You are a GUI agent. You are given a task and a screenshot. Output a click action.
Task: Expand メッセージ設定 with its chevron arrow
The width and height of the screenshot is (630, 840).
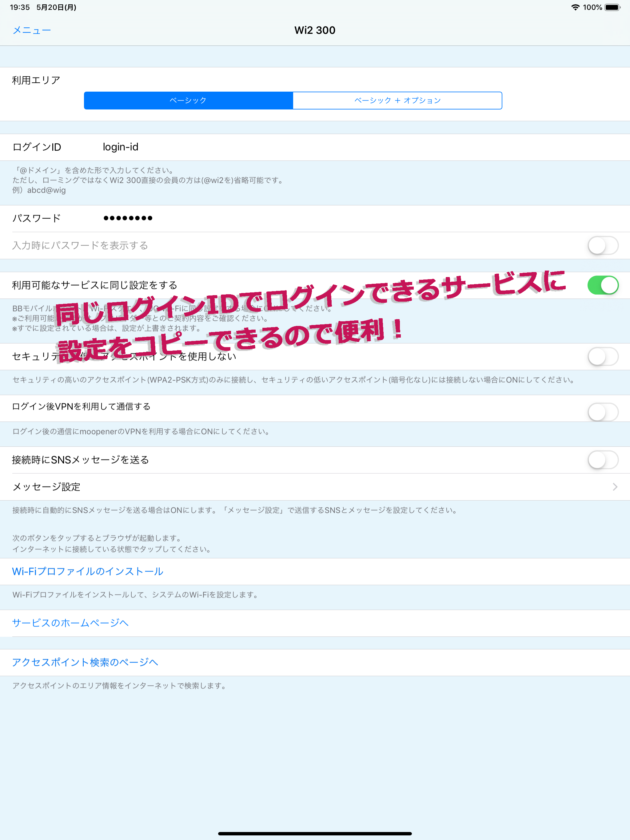615,487
